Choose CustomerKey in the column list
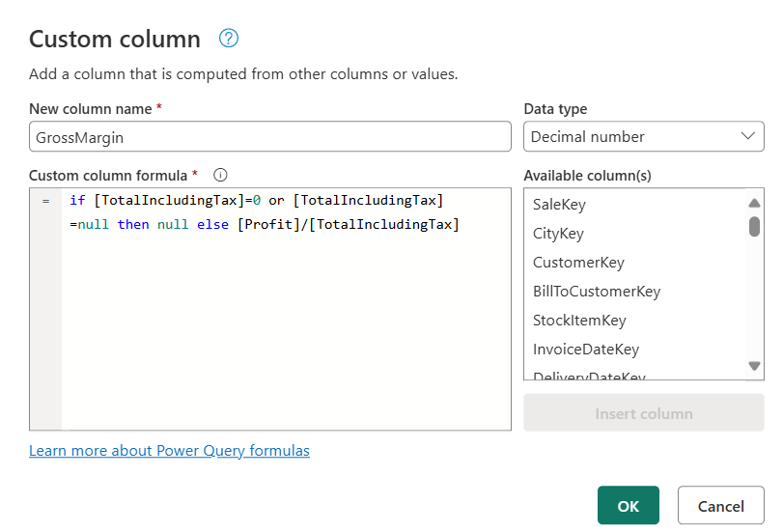Screen dimensions: 783x532 pyautogui.click(x=578, y=263)
